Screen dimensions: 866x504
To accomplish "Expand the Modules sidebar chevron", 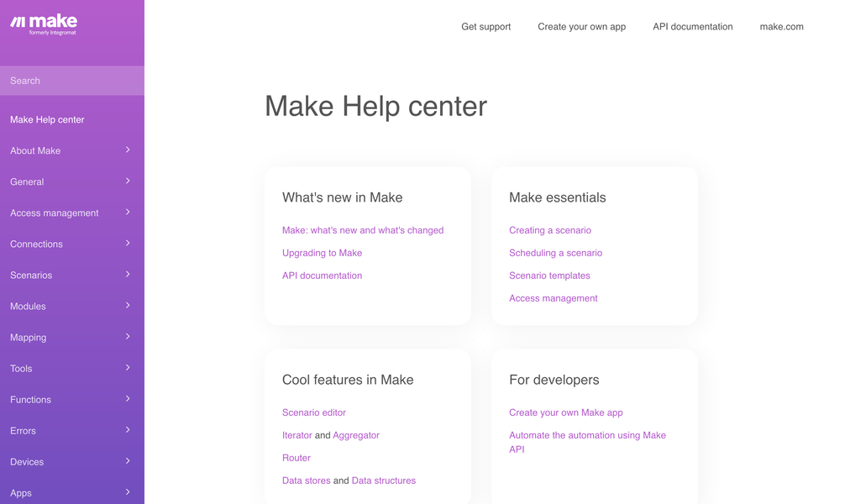I will coord(128,306).
